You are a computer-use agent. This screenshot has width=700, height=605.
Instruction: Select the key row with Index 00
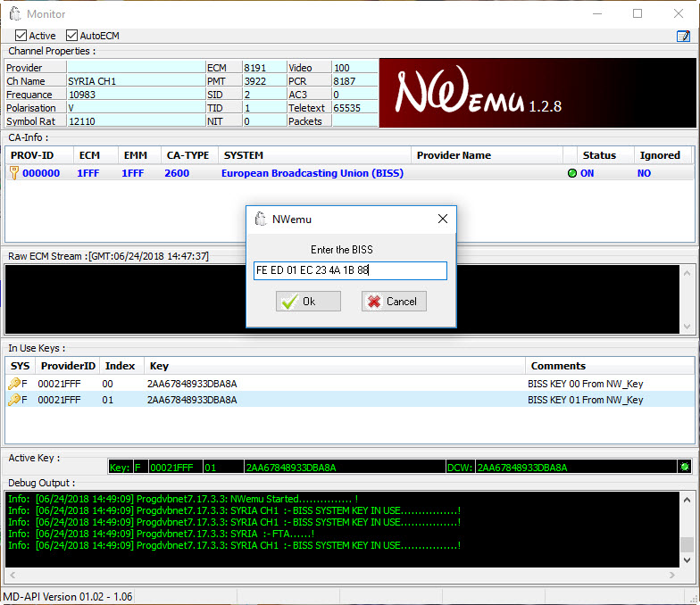click(350, 384)
